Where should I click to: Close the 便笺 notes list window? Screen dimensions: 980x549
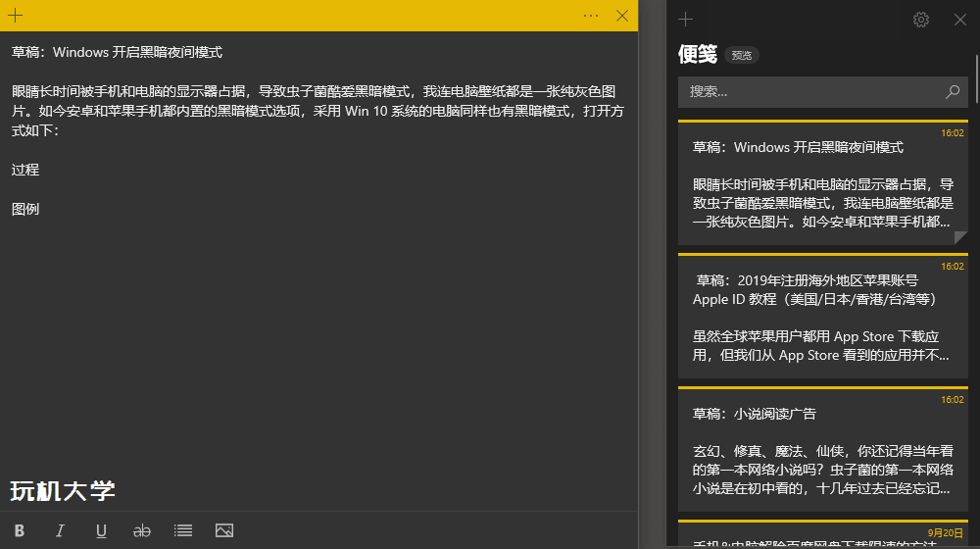[x=960, y=20]
